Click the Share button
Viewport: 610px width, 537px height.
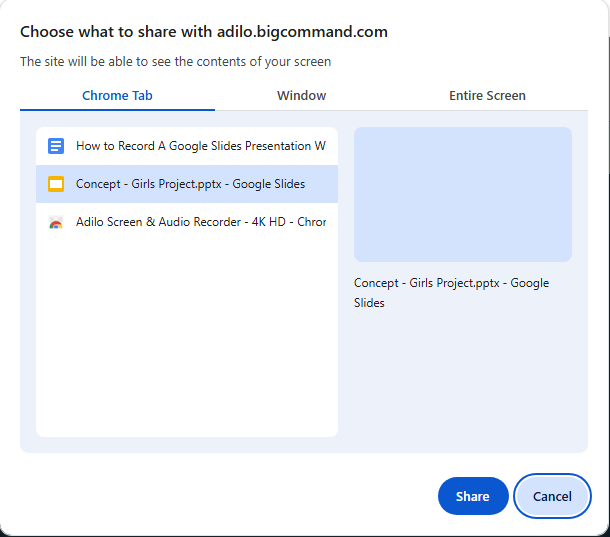pyautogui.click(x=473, y=496)
